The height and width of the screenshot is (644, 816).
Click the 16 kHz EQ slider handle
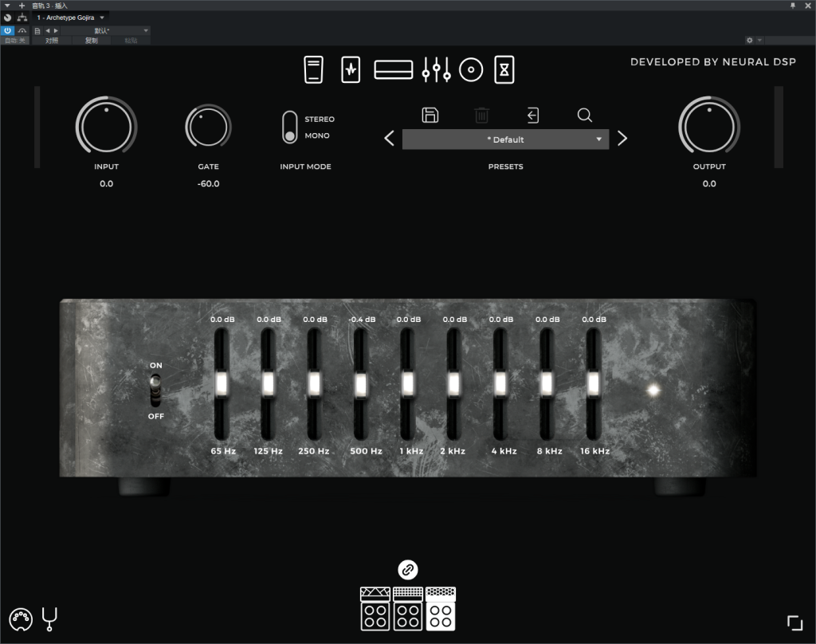tap(593, 383)
